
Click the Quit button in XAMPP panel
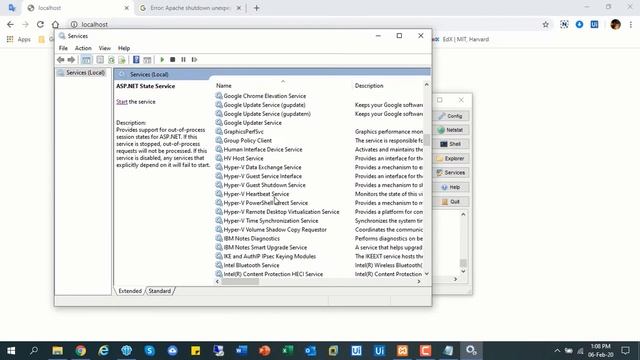tap(451, 202)
